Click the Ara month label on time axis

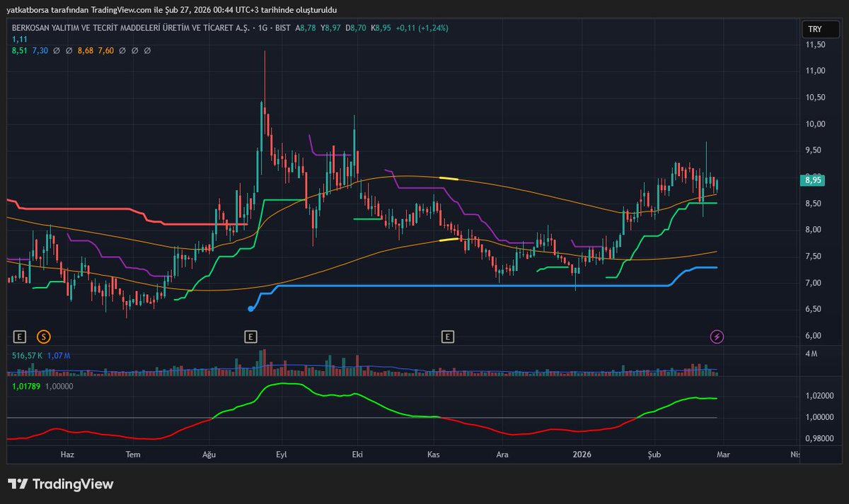pos(502,455)
